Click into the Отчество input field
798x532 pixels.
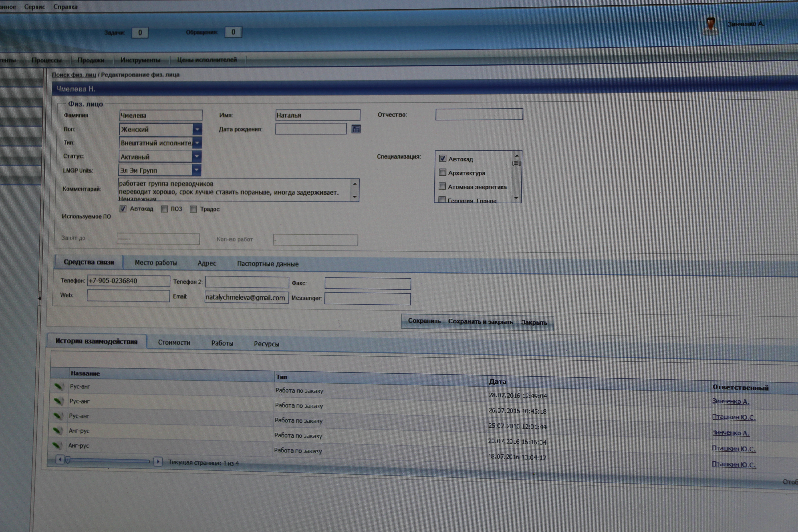click(479, 114)
